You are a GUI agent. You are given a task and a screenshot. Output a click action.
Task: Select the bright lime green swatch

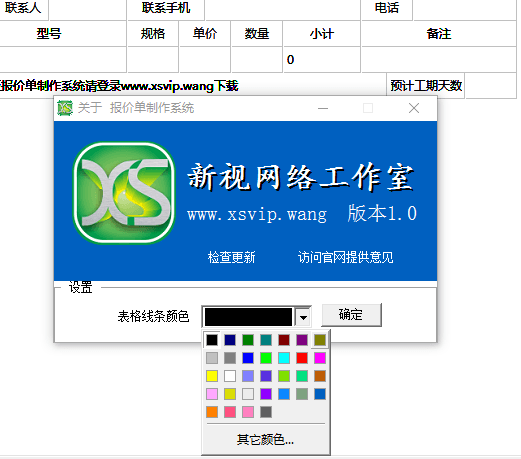[266, 358]
